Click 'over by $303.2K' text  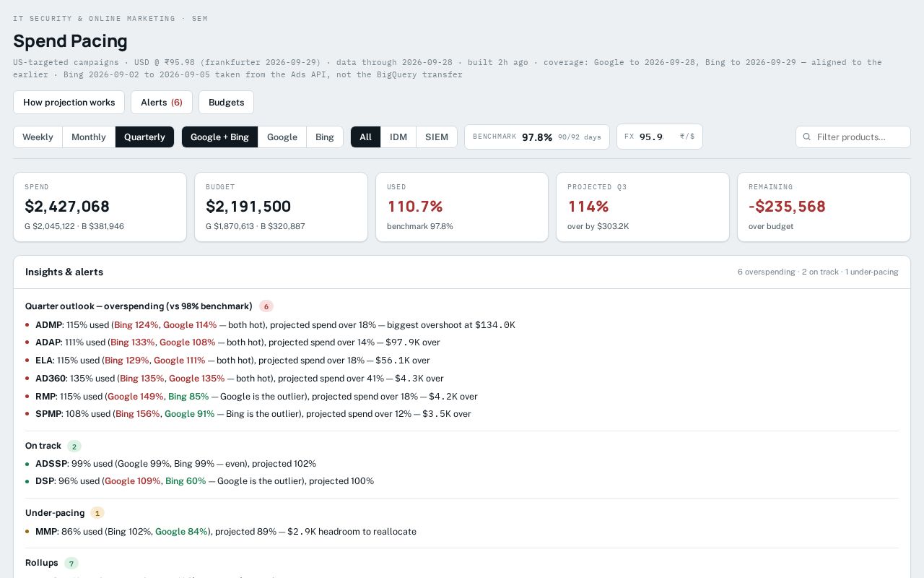598,226
